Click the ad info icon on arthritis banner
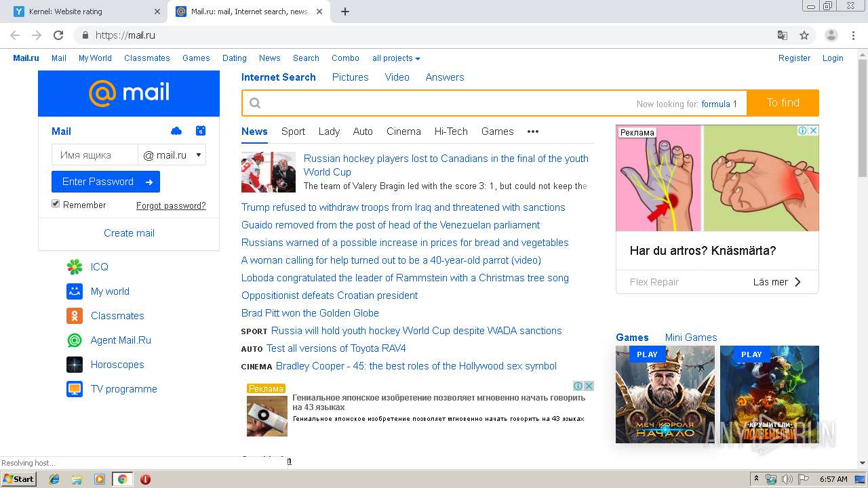 [803, 130]
